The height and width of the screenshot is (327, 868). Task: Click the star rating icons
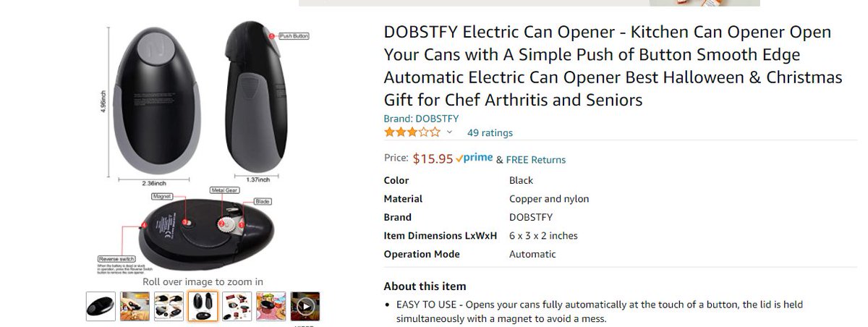point(412,132)
